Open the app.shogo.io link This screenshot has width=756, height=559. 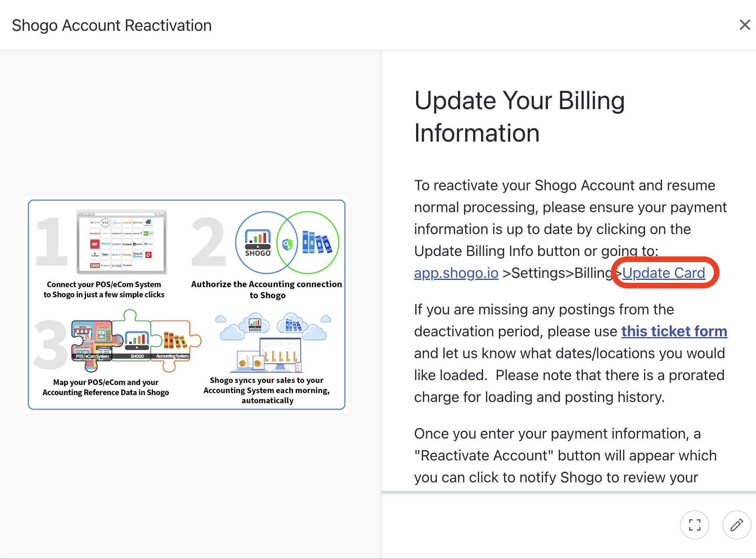(x=456, y=273)
